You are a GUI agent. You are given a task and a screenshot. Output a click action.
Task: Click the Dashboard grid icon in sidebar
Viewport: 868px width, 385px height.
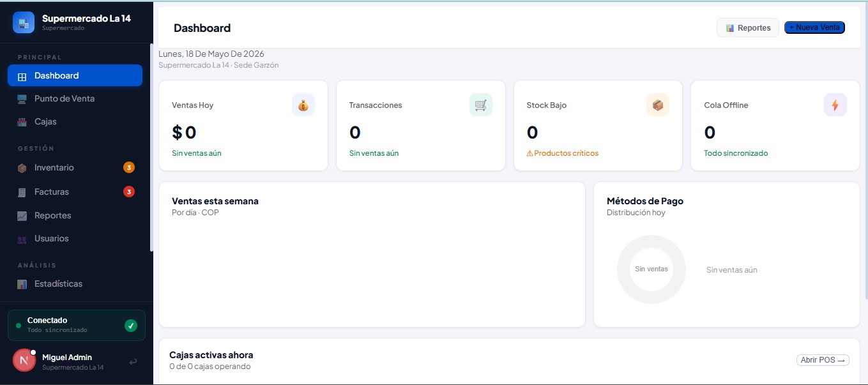(x=22, y=76)
